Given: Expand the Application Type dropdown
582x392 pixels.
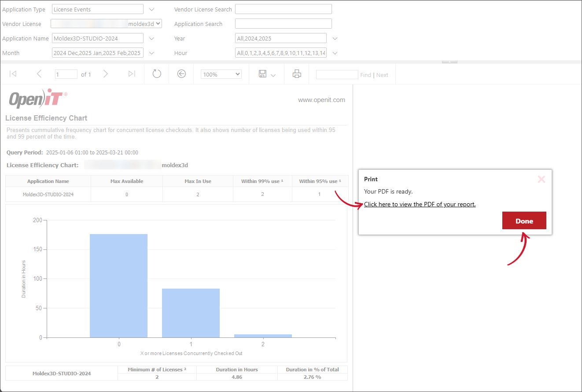Looking at the screenshot, I should (151, 9).
